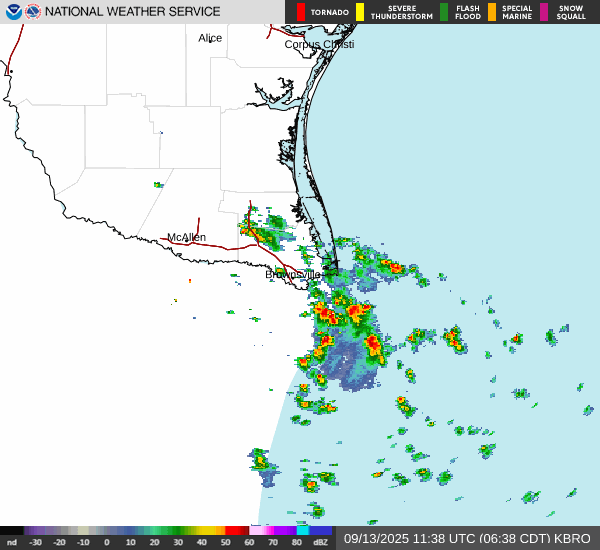This screenshot has width=600, height=550.
Task: Click the green Flash Flood legend marker
Action: tap(444, 12)
